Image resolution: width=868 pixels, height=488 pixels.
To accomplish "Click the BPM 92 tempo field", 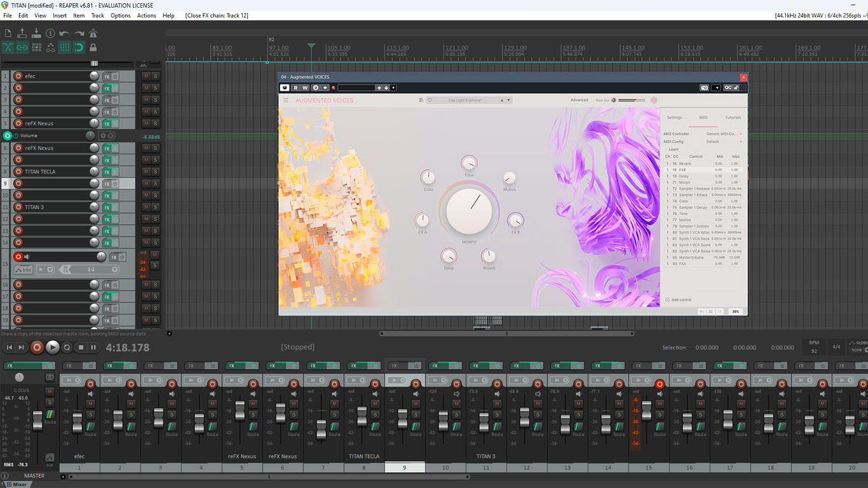I will coord(814,347).
